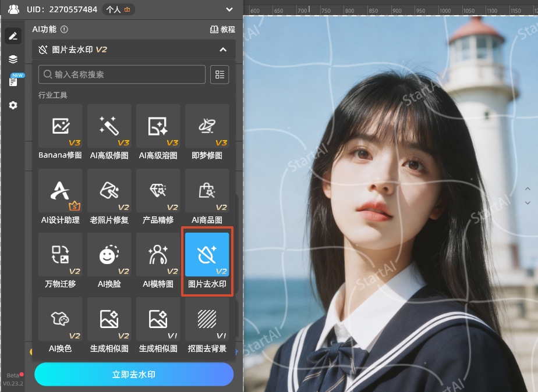The width and height of the screenshot is (538, 392).
Task: Select the Banana修图 tool icon
Action: [x=60, y=125]
